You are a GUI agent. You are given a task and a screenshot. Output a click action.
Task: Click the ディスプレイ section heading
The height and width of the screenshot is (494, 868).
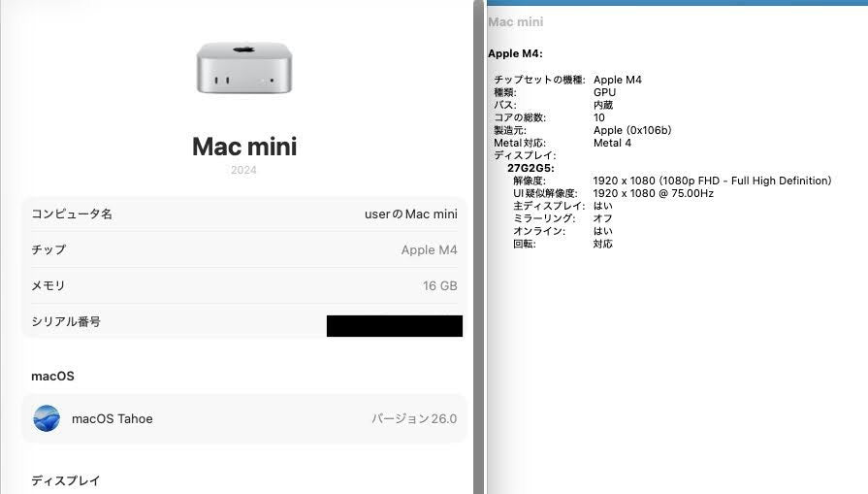point(65,480)
